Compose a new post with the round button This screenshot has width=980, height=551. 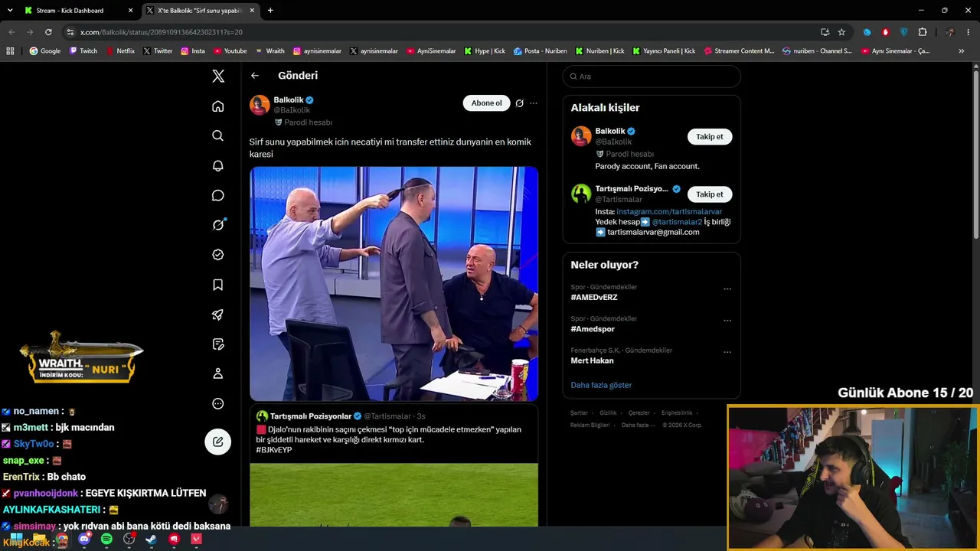[218, 442]
